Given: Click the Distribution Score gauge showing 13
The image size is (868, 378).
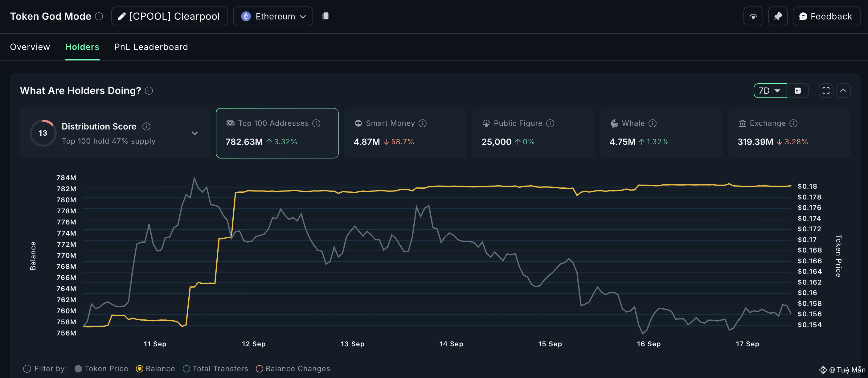Looking at the screenshot, I should tap(43, 133).
